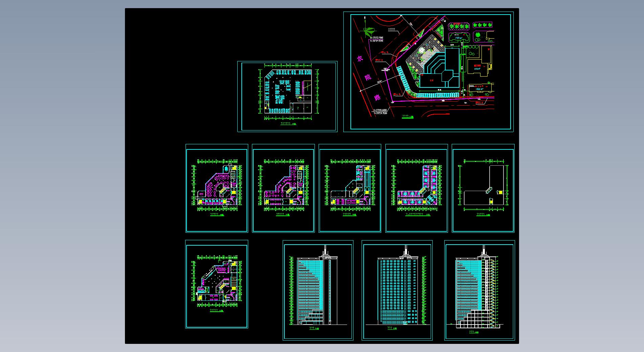Click the X=27016.6000 coordinate annotation

[380, 110]
